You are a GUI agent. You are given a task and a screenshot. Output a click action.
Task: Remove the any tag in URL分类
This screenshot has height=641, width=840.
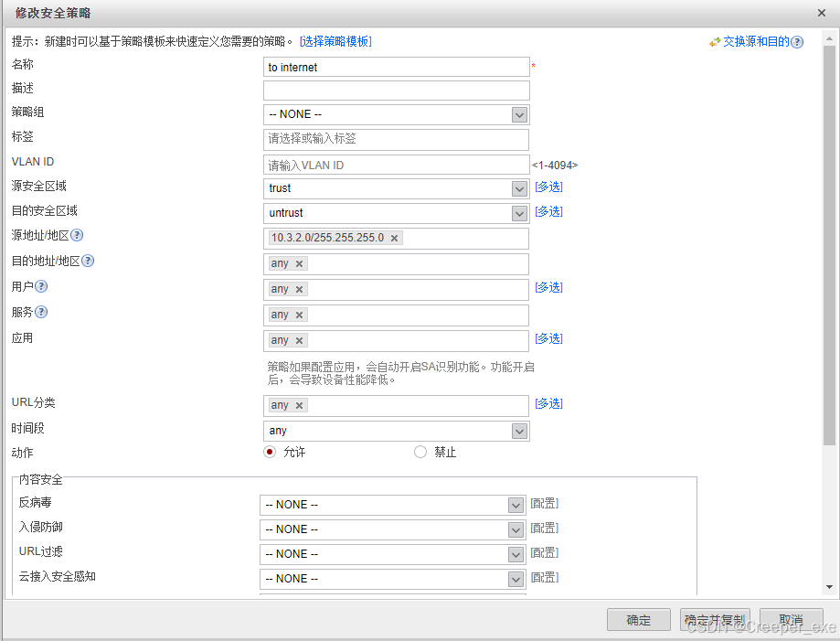[300, 406]
